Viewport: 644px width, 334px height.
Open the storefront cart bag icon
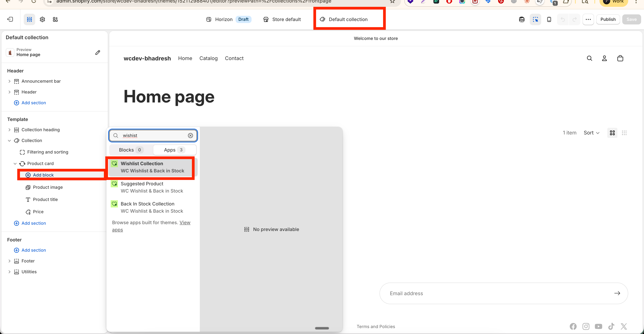[620, 58]
